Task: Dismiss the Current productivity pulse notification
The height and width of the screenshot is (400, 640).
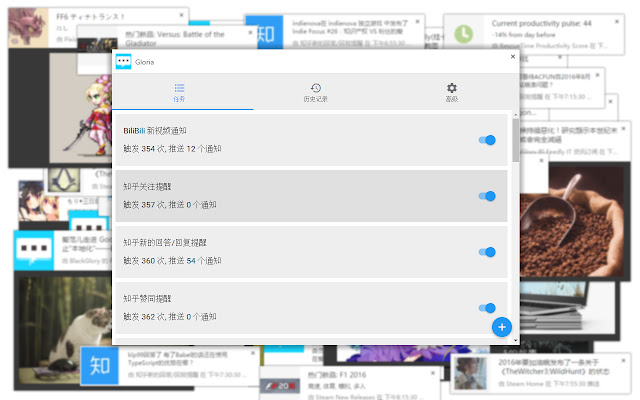Action: pyautogui.click(x=617, y=21)
